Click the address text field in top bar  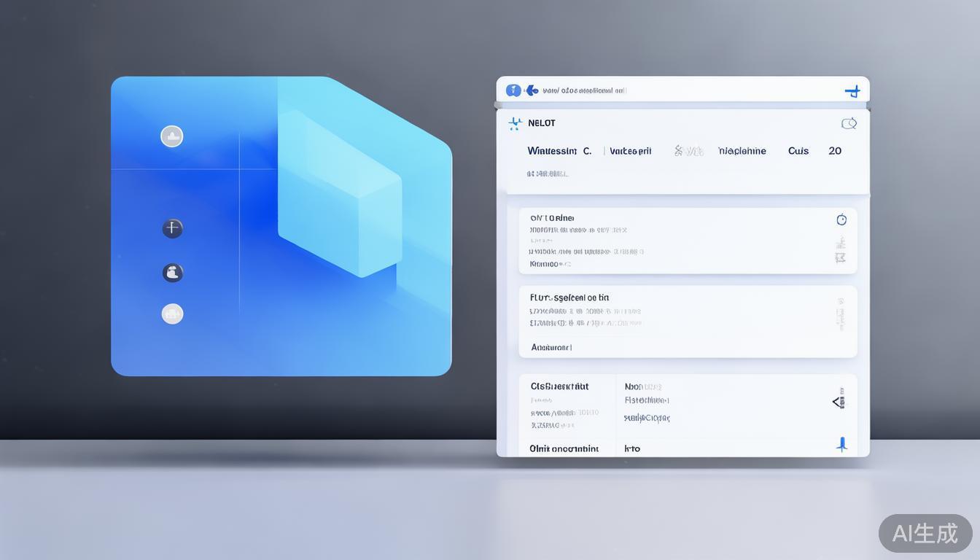pyautogui.click(x=585, y=91)
